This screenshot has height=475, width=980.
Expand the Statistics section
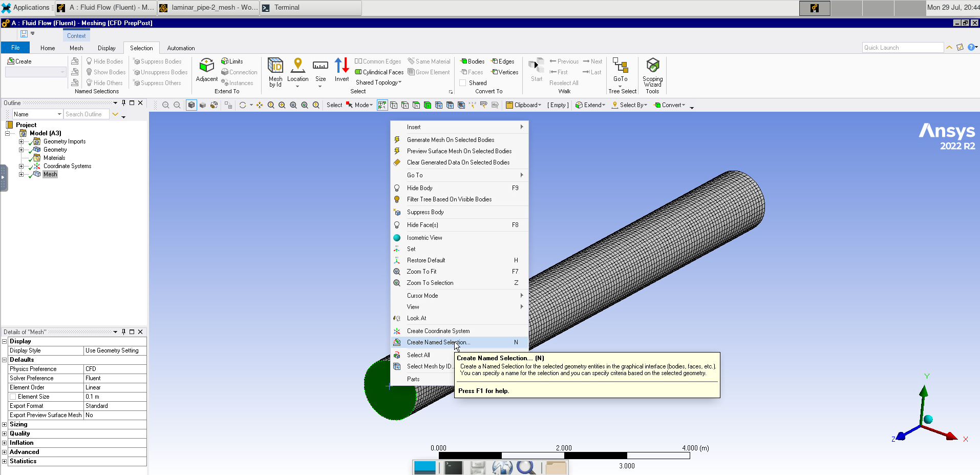[5, 461]
